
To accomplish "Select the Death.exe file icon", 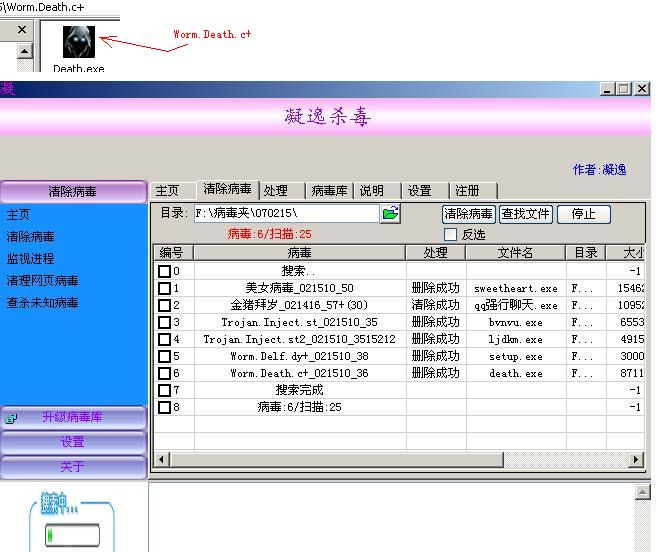I will point(79,42).
